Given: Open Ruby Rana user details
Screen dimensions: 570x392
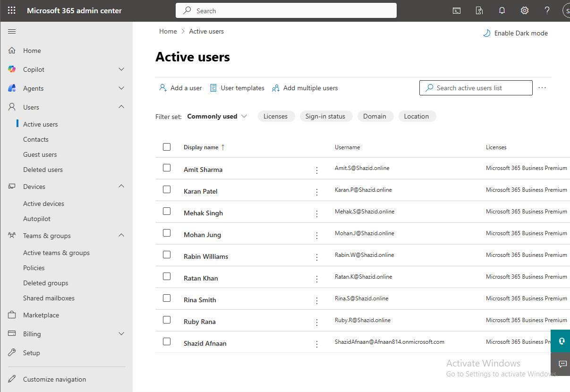Looking at the screenshot, I should (200, 322).
